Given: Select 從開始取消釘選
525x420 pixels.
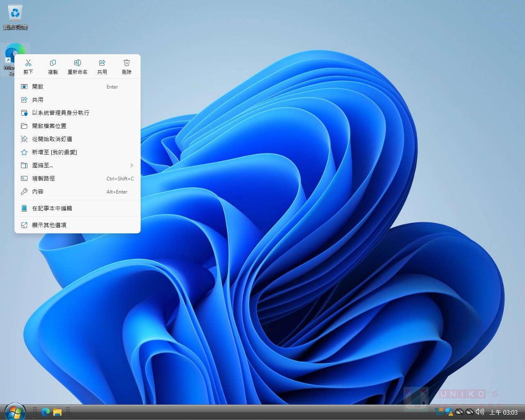Looking at the screenshot, I should pos(78,139).
